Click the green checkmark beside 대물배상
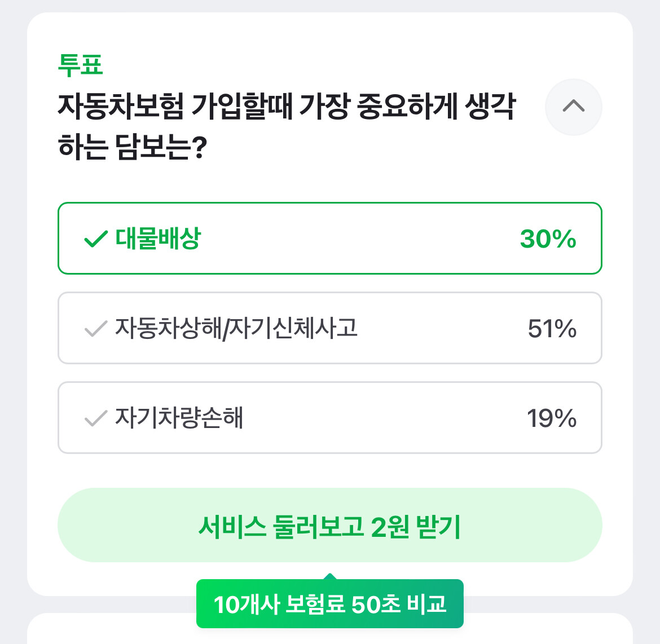 pos(95,239)
